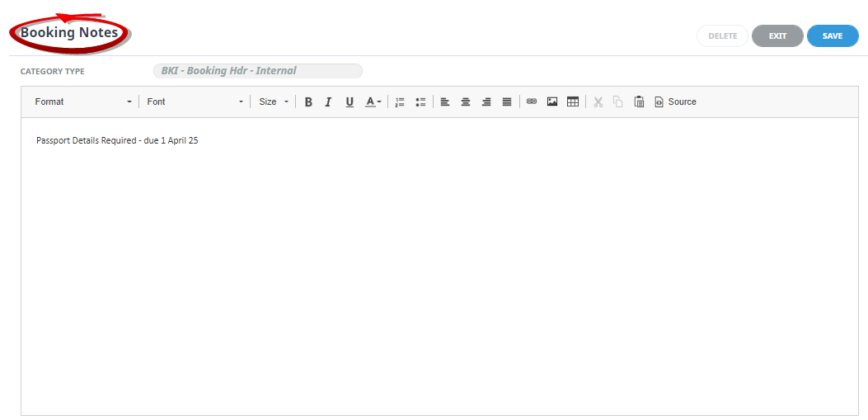Click the Exit button
This screenshot has height=420, width=868.
[x=777, y=36]
